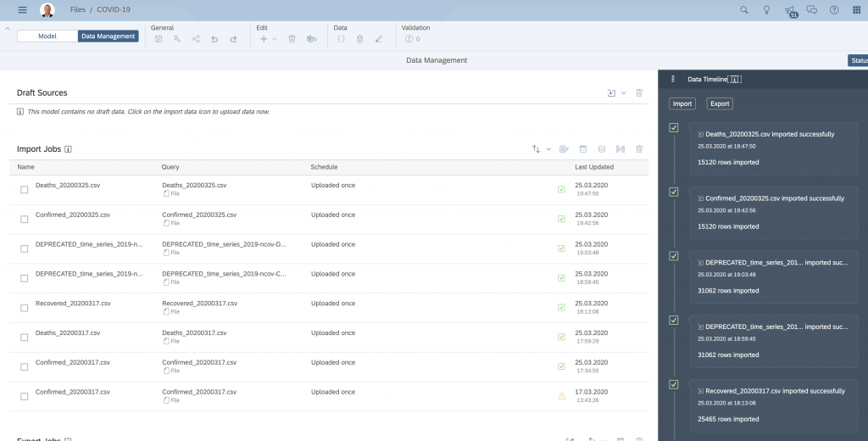Viewport: 868px width, 441px height.
Task: Open the lightbulb tips icon
Action: [766, 10]
